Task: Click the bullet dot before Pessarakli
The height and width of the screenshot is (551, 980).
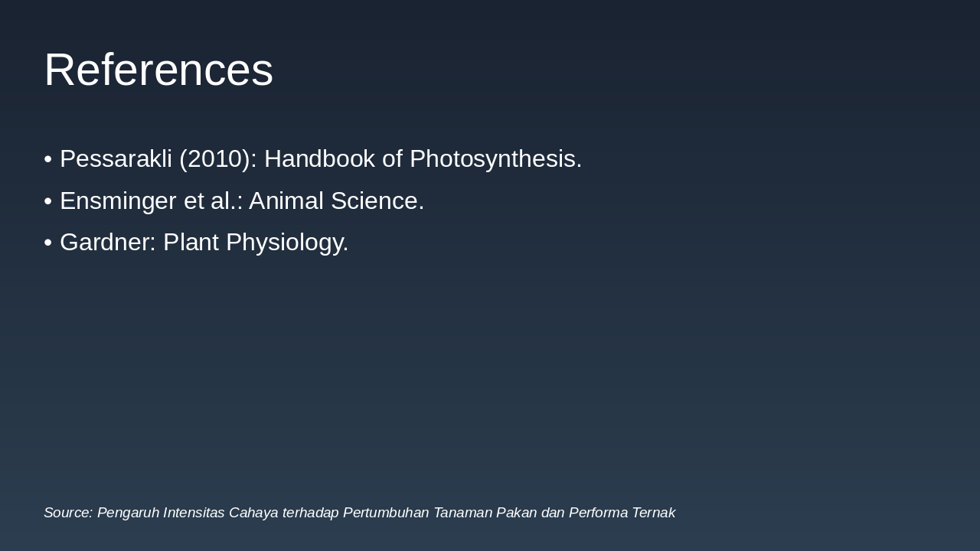Action: click(48, 159)
